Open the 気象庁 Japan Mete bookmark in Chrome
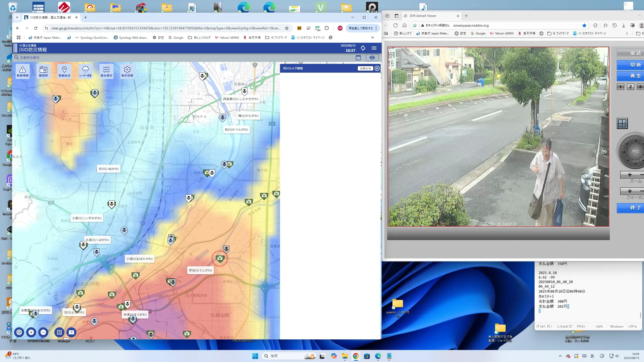The height and width of the screenshot is (362, 644). click(45, 37)
